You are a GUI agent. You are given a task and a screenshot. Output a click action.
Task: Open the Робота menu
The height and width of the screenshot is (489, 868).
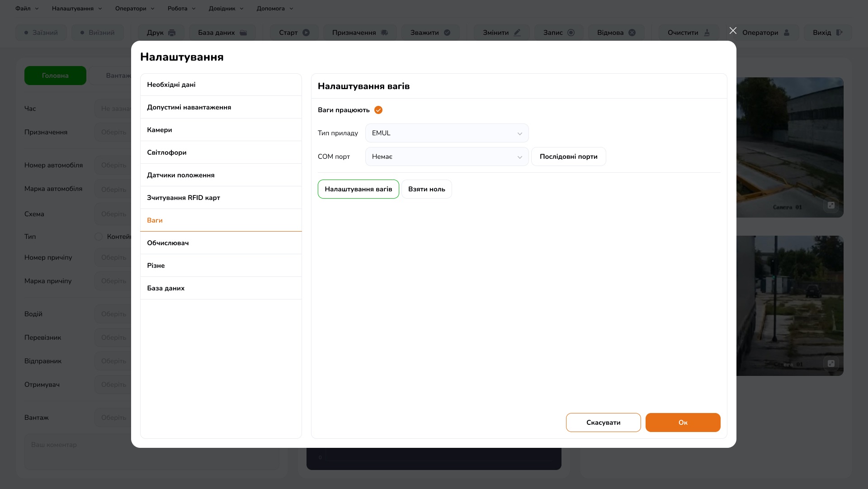tap(181, 9)
